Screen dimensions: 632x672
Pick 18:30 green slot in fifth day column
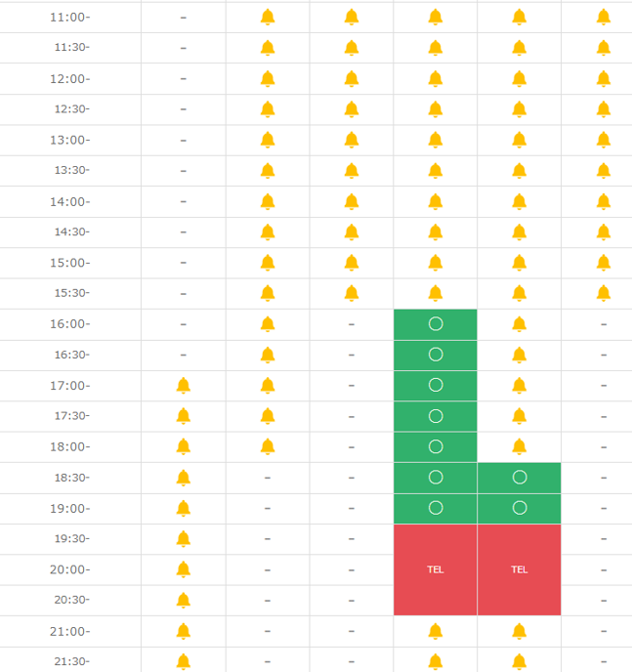click(x=520, y=478)
